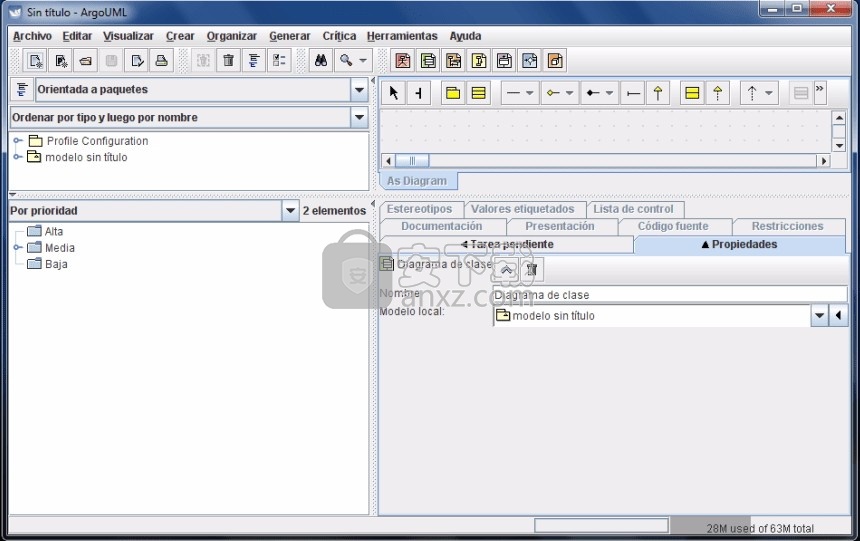Open the Editar menu
The image size is (860, 541).
click(x=77, y=36)
